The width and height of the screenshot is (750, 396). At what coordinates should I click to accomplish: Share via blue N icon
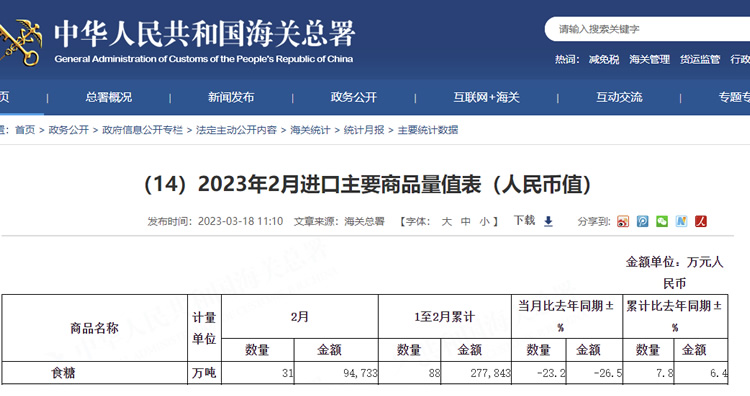coord(682,221)
